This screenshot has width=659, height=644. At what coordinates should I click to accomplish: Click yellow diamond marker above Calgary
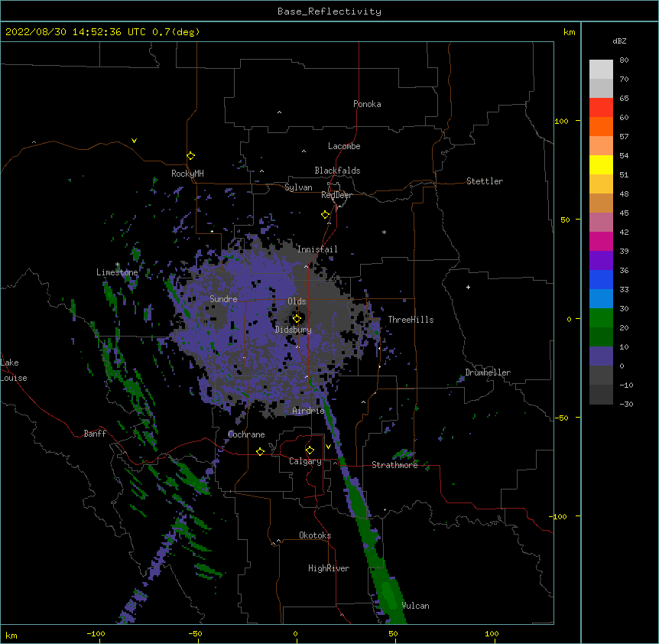(x=310, y=450)
